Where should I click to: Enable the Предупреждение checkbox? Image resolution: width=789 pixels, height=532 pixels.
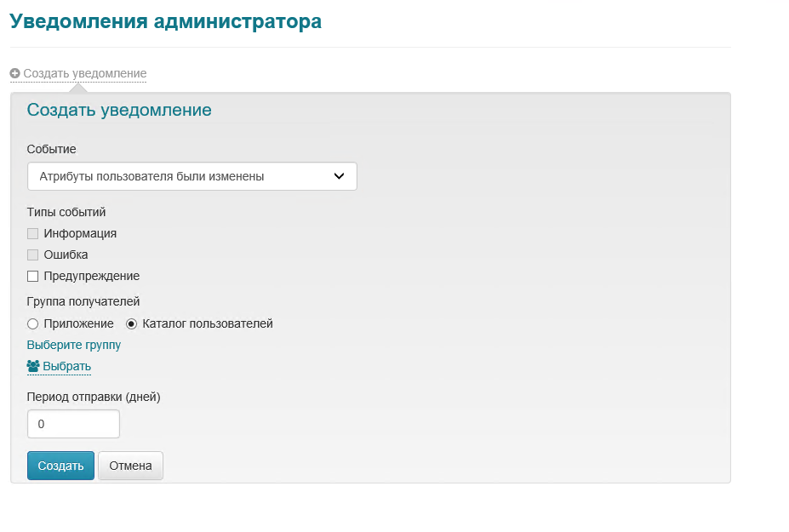tap(33, 276)
